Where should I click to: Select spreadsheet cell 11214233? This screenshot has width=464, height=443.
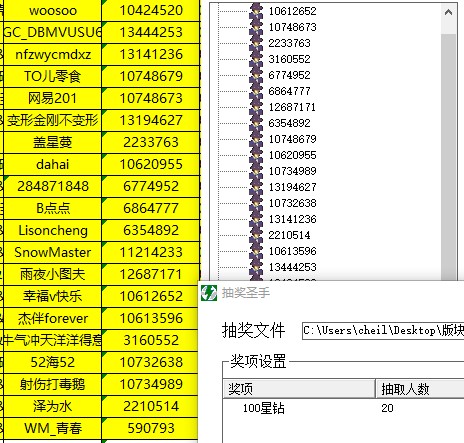pyautogui.click(x=151, y=252)
